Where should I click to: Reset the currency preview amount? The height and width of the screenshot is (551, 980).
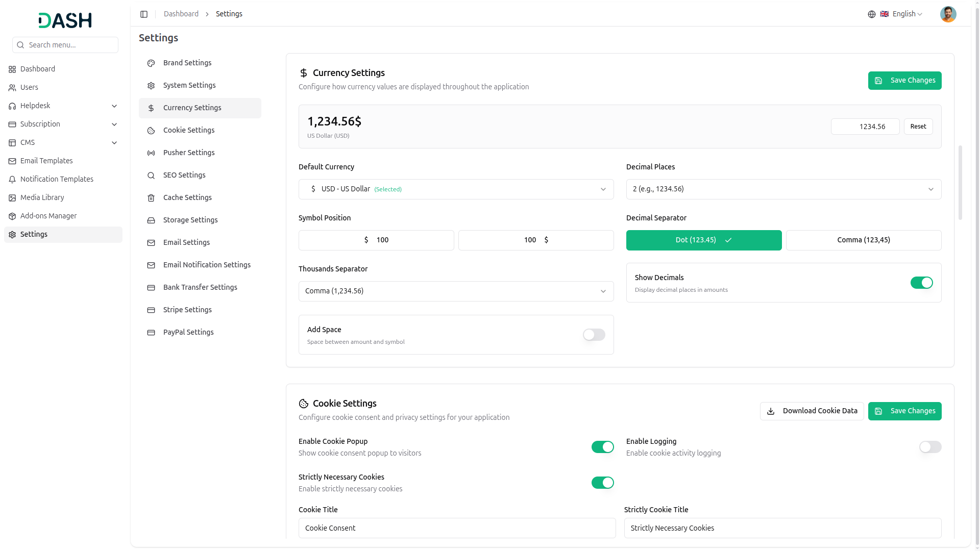[918, 127]
